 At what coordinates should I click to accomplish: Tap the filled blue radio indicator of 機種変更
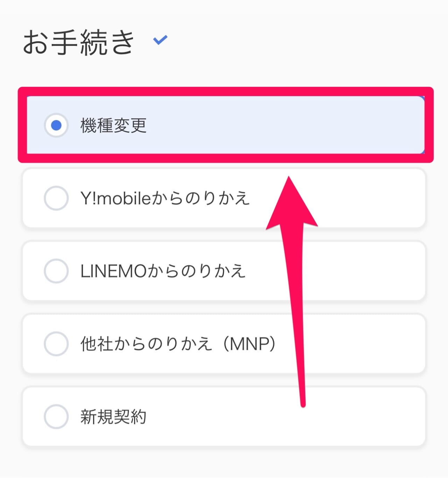pos(56,125)
